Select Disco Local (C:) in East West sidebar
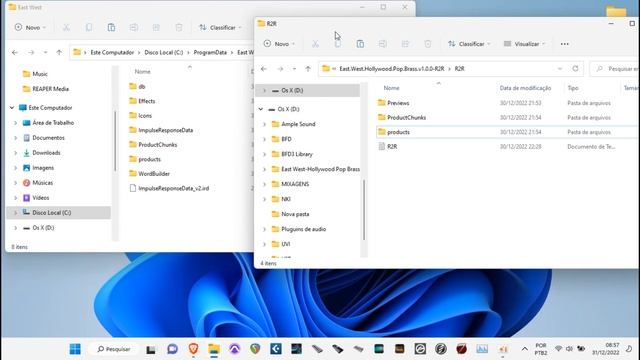Viewport: 640px width, 360px height. click(51, 213)
